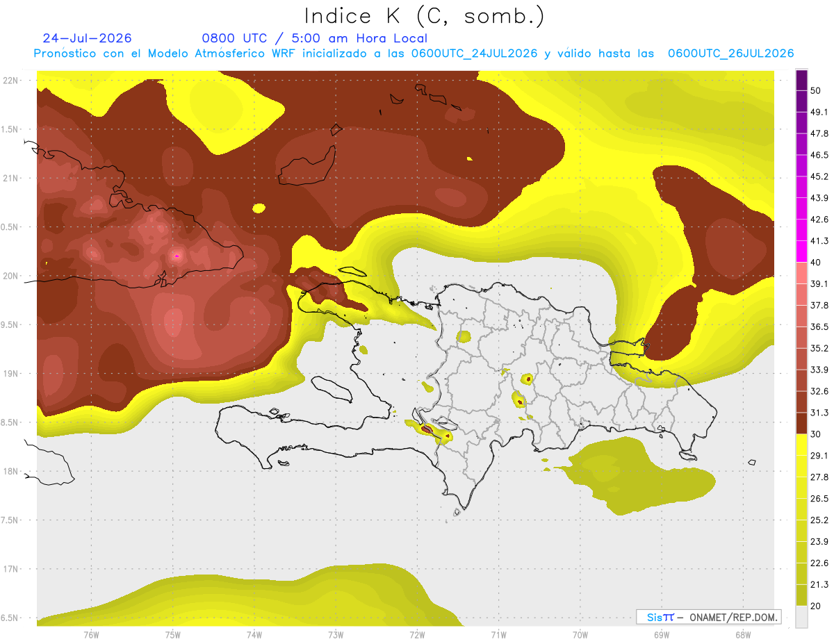This screenshot has width=834, height=644.
Task: Click the '29.1' color bar value
Action: coord(819,456)
